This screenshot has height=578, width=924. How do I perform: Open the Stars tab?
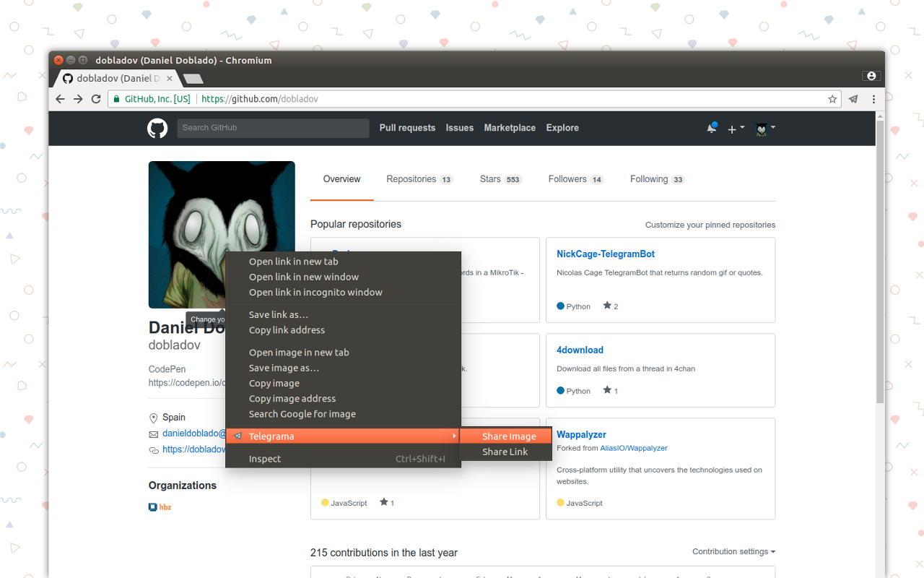501,179
